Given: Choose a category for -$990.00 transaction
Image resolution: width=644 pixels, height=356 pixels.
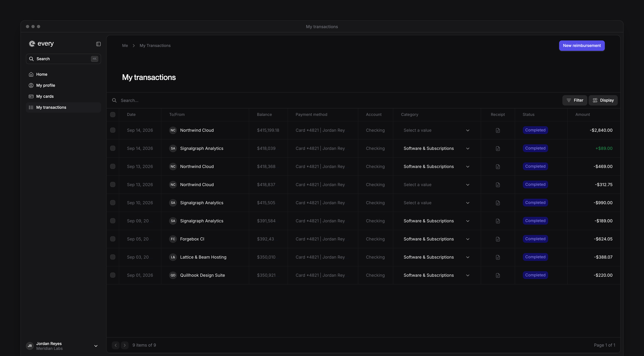Looking at the screenshot, I should (437, 203).
